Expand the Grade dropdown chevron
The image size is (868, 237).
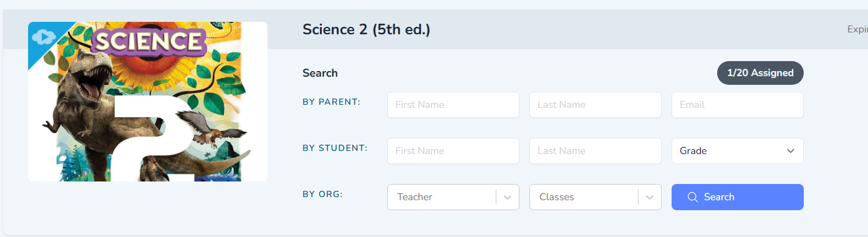coord(791,151)
